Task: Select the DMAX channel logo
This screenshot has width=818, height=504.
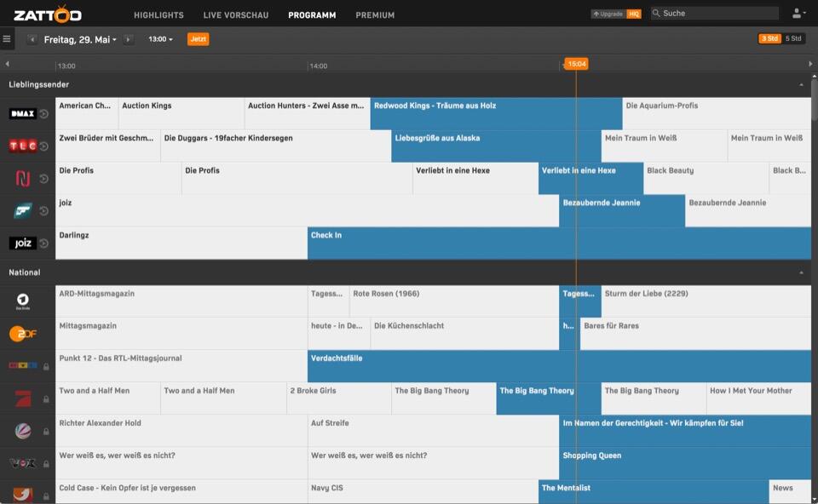Action: point(22,113)
